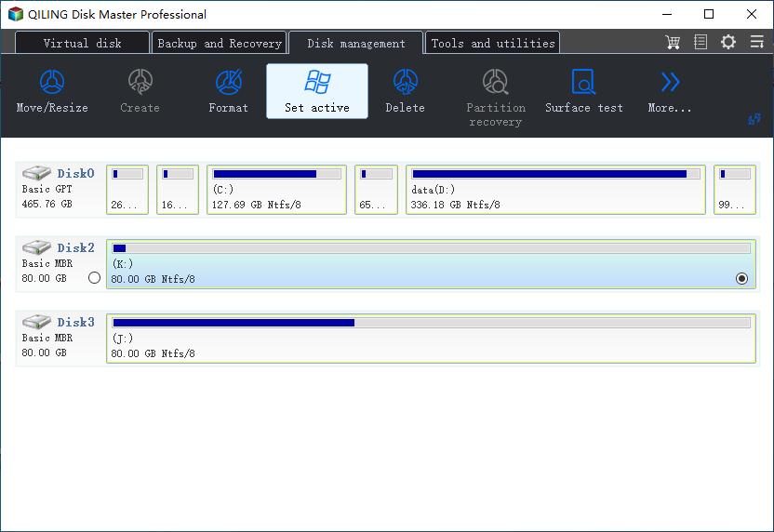Open the Partition recovery tool
This screenshot has width=774, height=532.
pos(496,98)
